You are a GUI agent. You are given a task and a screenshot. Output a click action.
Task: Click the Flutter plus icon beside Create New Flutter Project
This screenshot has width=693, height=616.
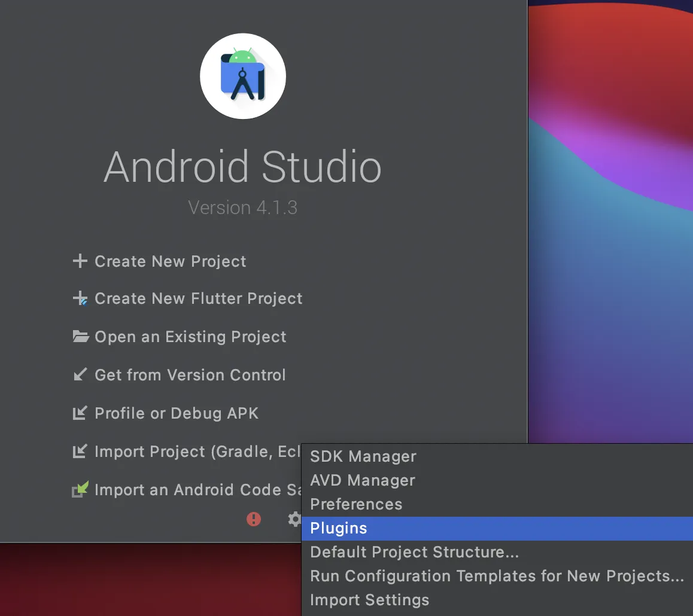[x=80, y=298]
